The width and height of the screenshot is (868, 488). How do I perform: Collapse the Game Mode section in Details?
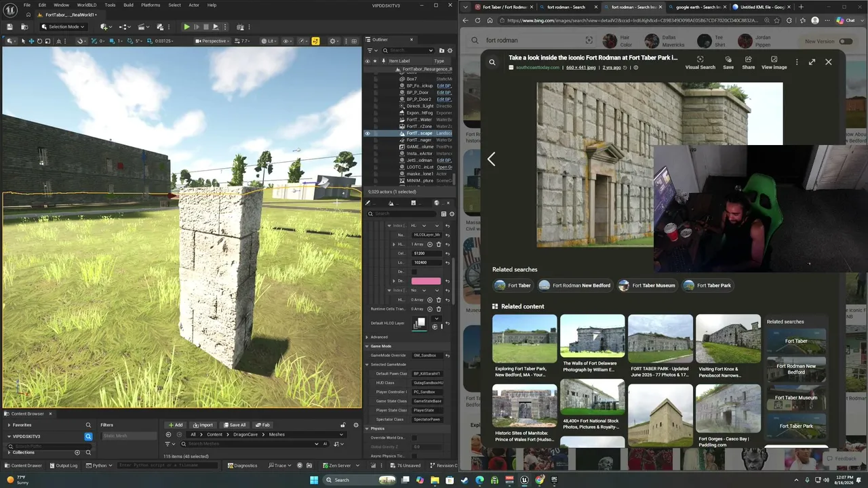(367, 346)
